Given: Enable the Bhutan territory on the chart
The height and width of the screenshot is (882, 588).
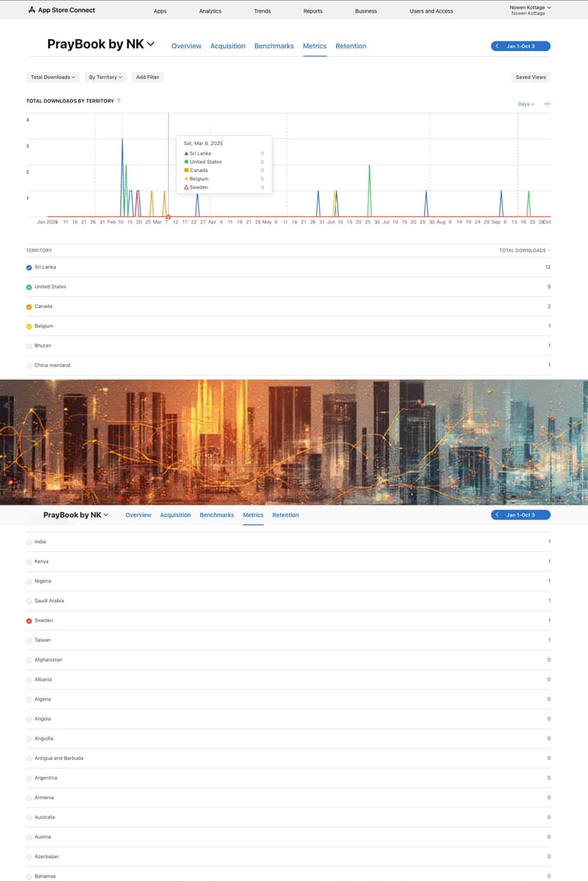Looking at the screenshot, I should tap(29, 346).
